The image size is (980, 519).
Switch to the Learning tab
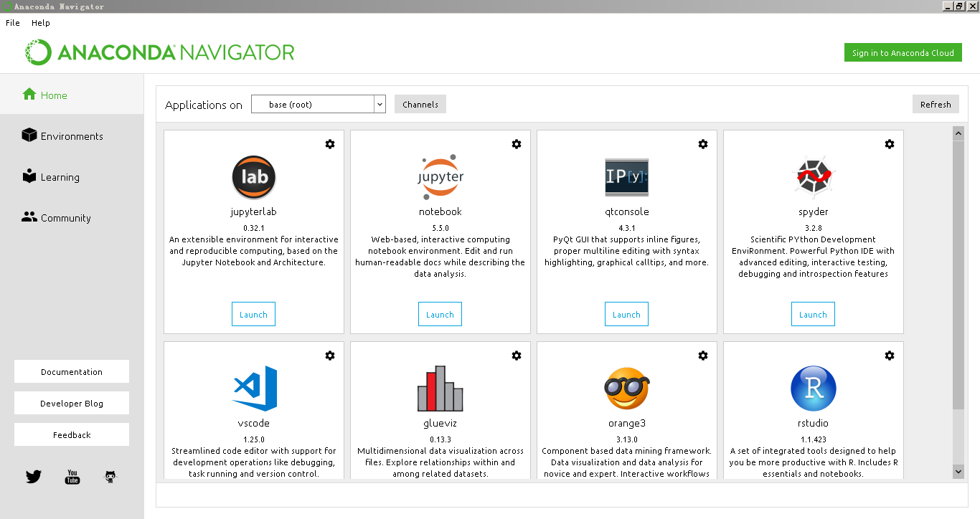pyautogui.click(x=72, y=177)
